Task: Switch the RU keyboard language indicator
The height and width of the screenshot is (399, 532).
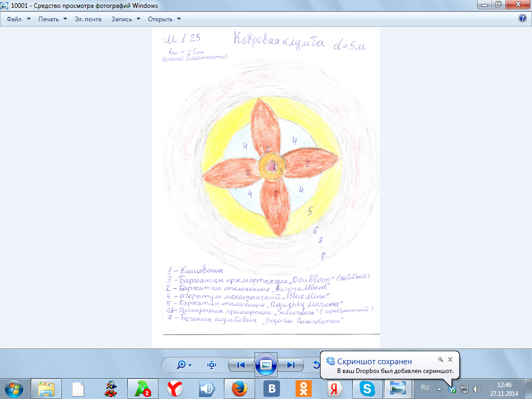Action: coord(425,388)
